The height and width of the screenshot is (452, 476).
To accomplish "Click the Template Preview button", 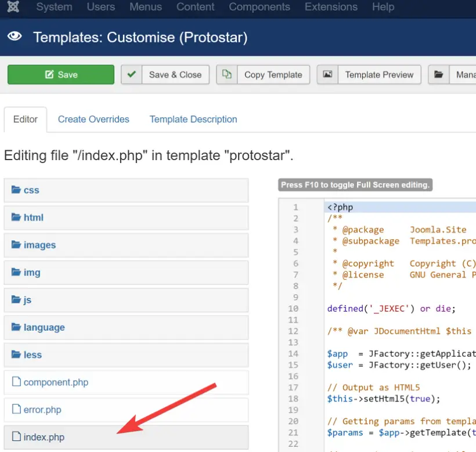I will click(380, 74).
